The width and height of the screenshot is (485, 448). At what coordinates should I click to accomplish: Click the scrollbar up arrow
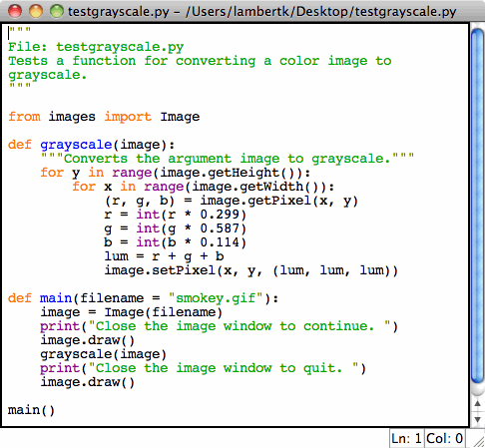[x=478, y=403]
